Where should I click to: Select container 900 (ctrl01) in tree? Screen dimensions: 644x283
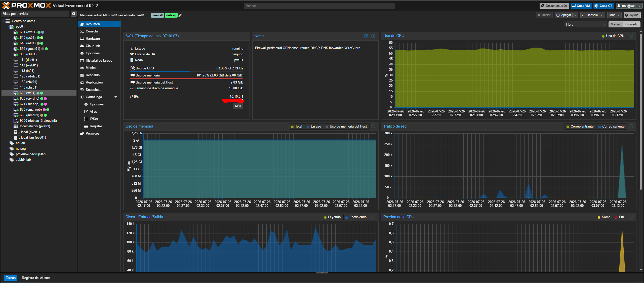28,54
